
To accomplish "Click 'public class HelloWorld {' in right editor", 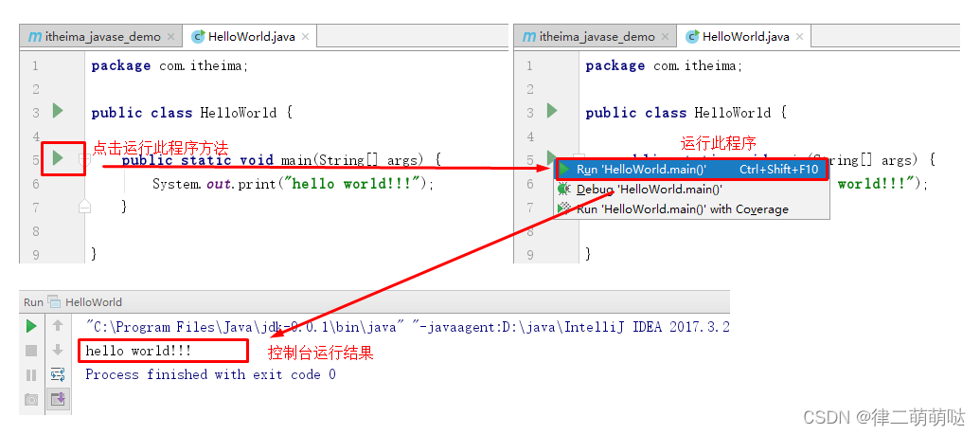I will tap(686, 113).
